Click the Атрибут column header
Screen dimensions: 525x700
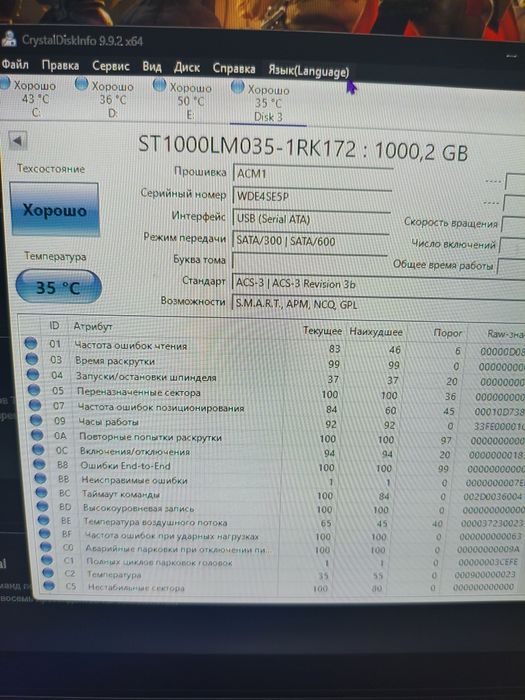coord(93,326)
